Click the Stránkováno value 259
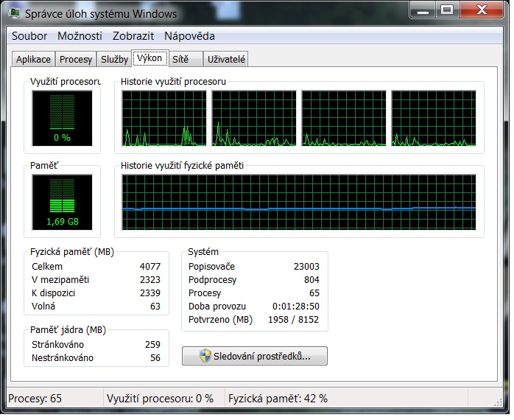Screen dimensions: 514x420 (x=152, y=345)
